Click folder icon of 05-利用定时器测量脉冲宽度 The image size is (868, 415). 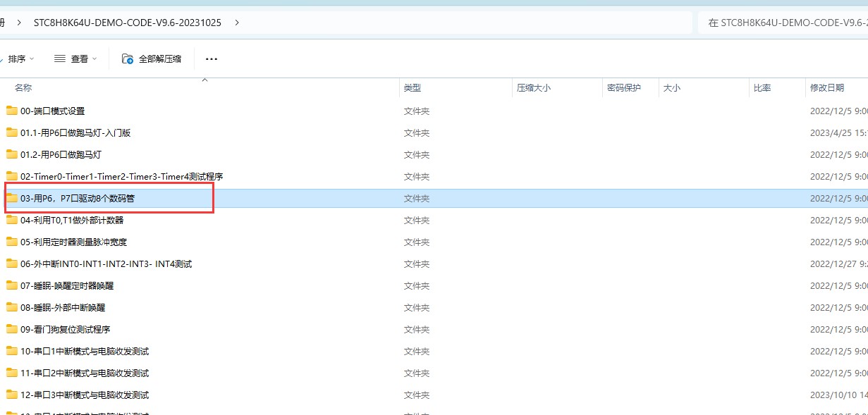12,242
